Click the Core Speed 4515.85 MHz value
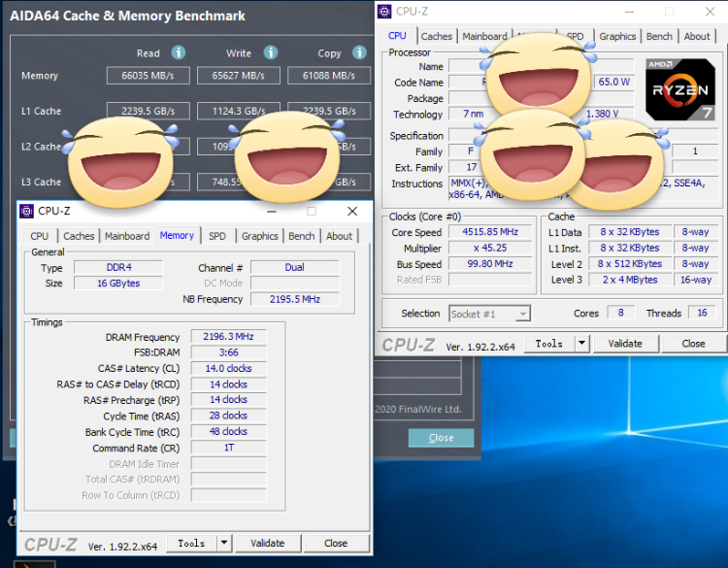The image size is (728, 568). (490, 232)
